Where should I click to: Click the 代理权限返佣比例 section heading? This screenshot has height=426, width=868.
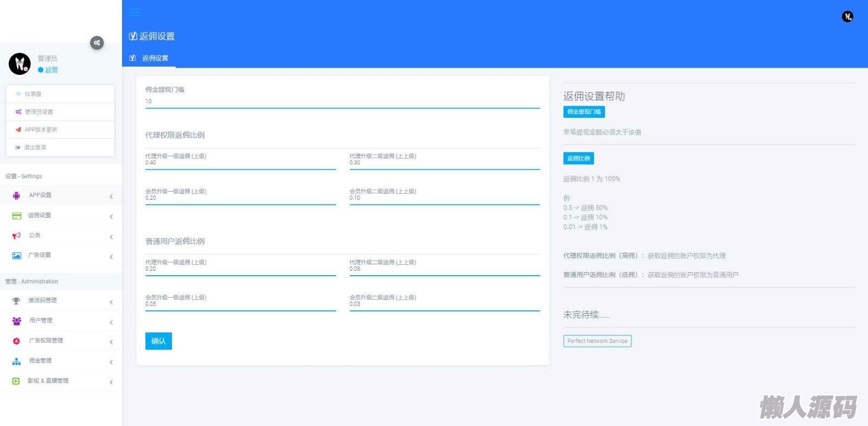pyautogui.click(x=175, y=135)
